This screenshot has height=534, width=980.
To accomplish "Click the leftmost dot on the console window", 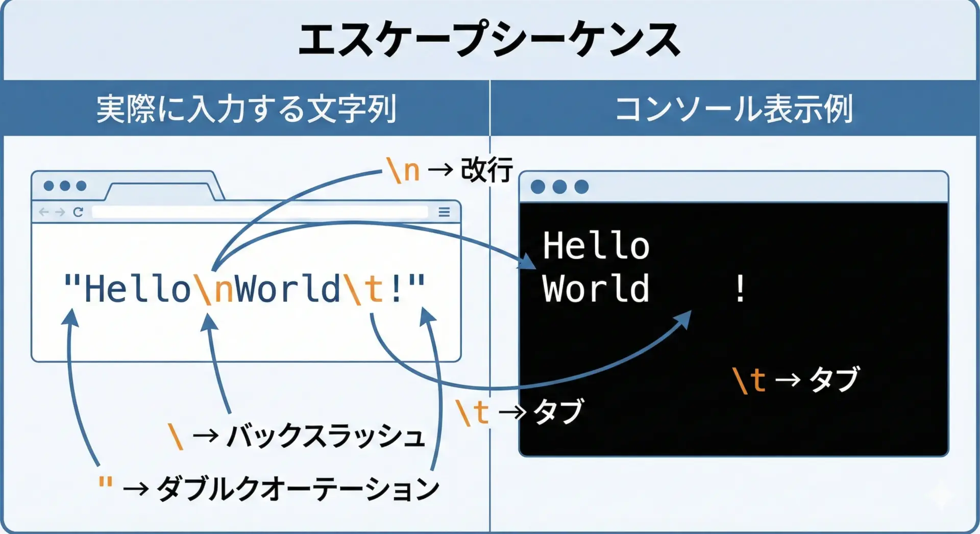I will [537, 187].
